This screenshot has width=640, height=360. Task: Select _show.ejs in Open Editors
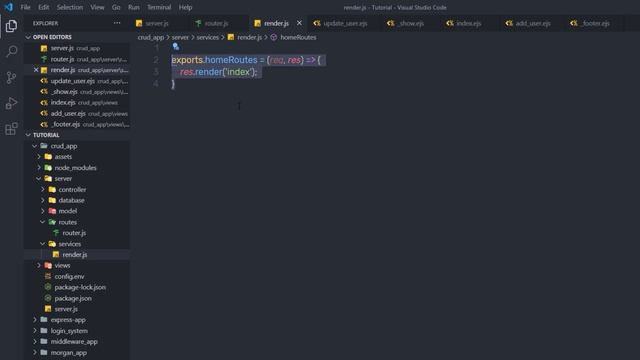pos(78,92)
